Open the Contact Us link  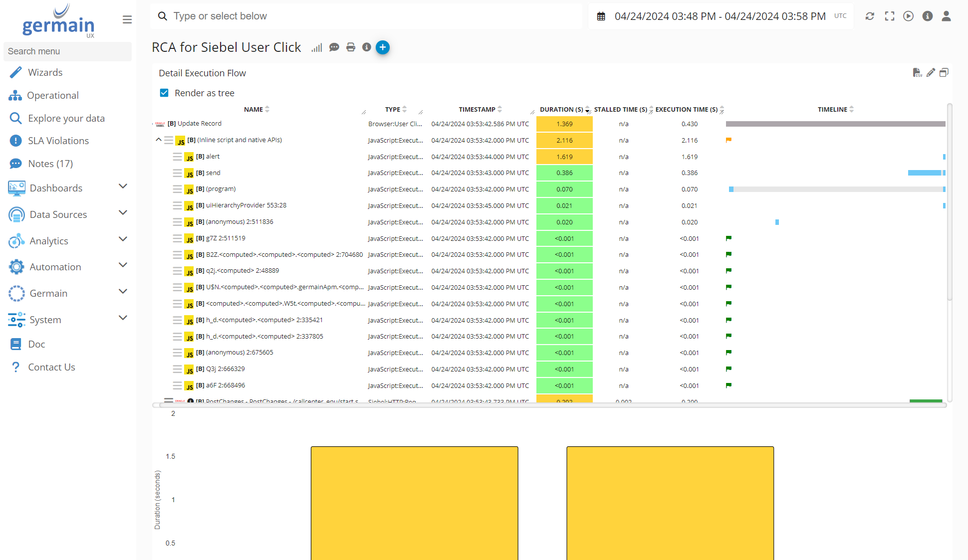click(x=51, y=367)
